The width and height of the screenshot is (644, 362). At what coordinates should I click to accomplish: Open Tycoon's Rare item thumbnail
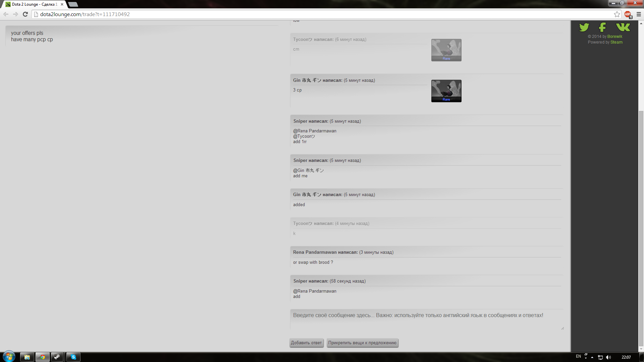446,50
